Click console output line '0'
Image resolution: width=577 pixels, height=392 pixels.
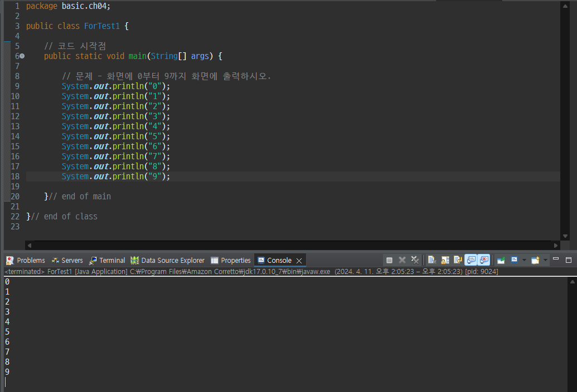[x=7, y=282]
